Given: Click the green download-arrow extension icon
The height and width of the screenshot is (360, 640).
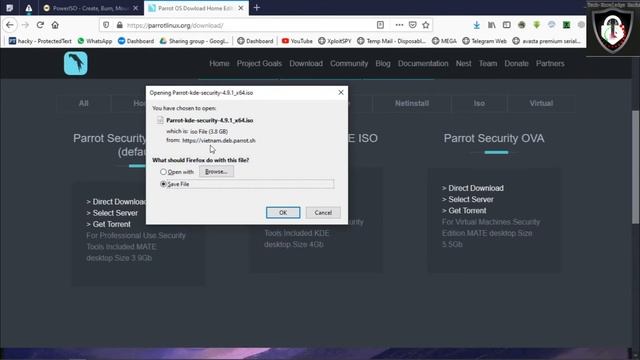Looking at the screenshot, I should (x=536, y=25).
